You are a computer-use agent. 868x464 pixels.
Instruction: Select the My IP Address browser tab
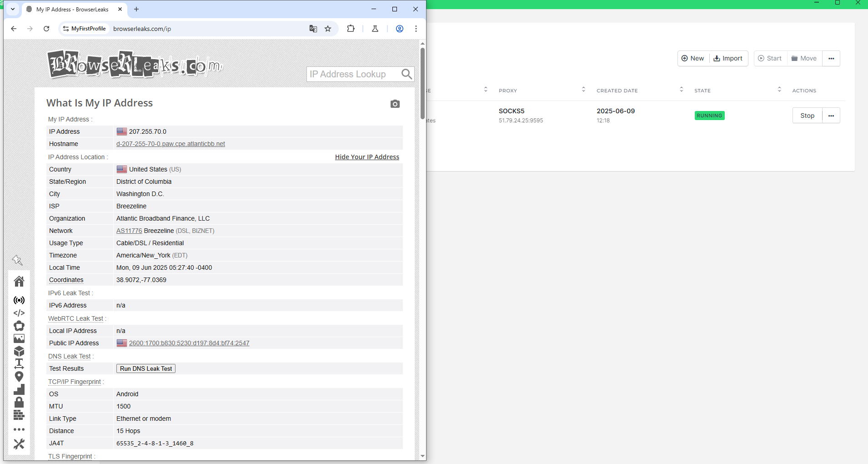73,9
